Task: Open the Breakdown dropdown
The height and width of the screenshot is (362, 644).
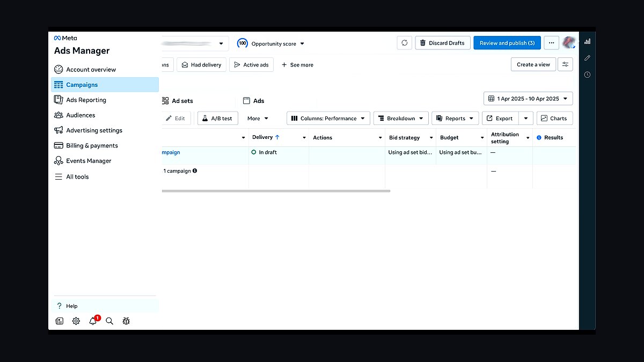Action: pos(401,119)
